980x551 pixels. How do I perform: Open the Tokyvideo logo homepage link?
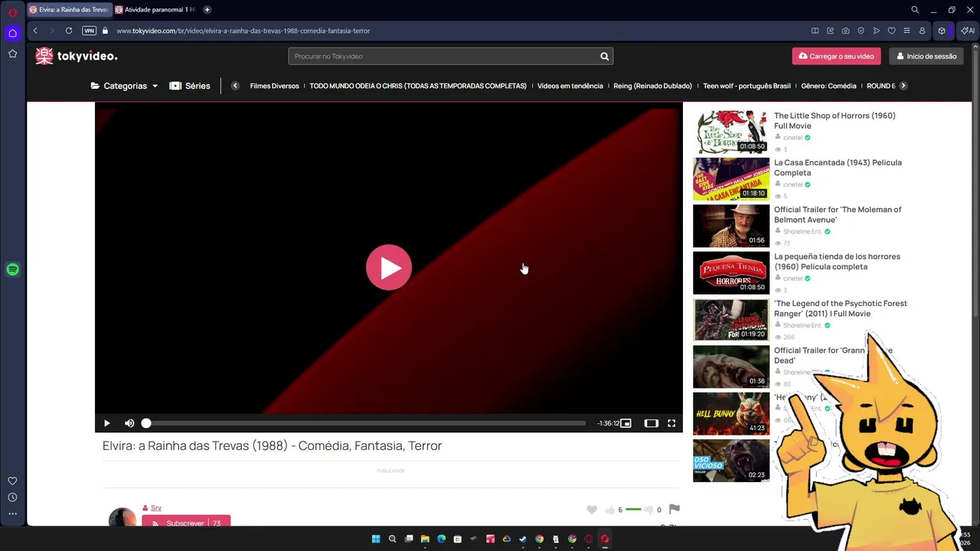coord(77,56)
